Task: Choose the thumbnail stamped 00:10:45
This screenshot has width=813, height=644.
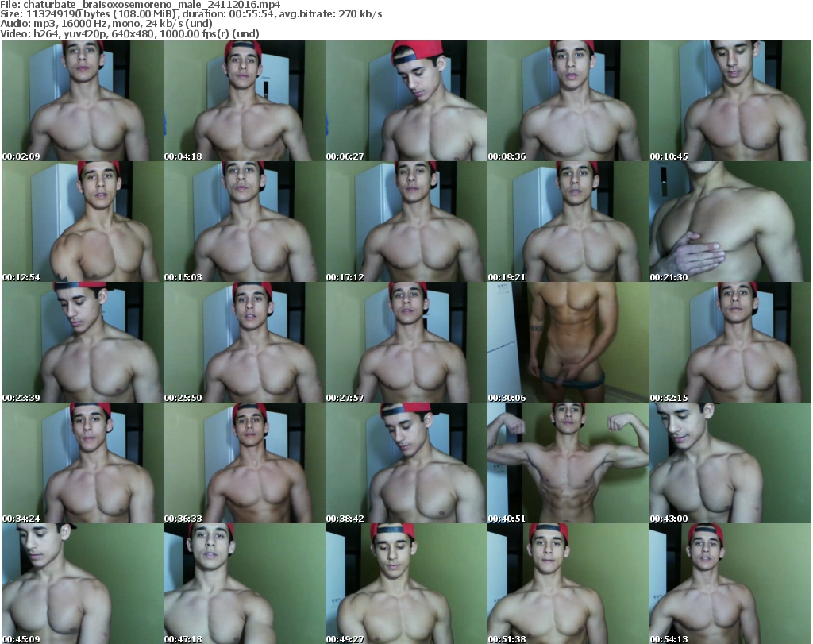Action: tap(730, 101)
